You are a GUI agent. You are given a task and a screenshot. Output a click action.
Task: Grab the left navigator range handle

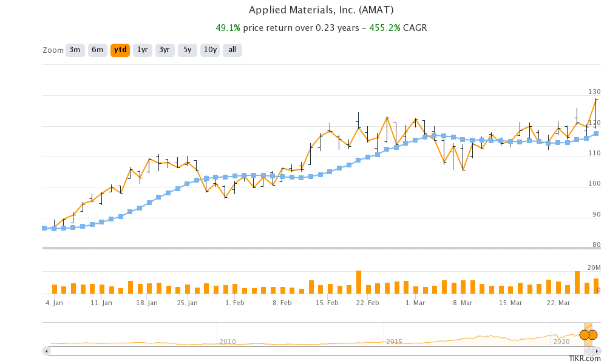[584, 335]
